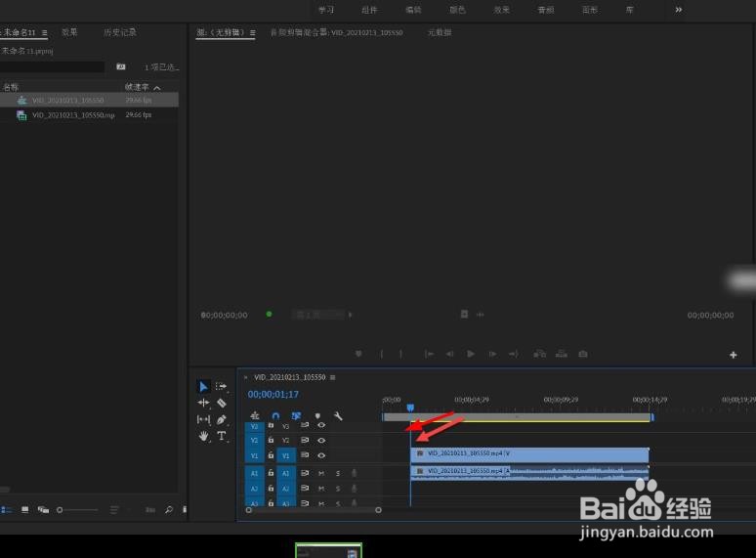The height and width of the screenshot is (558, 756).
Task: Toggle V2 track targeting button
Action: coord(286,441)
